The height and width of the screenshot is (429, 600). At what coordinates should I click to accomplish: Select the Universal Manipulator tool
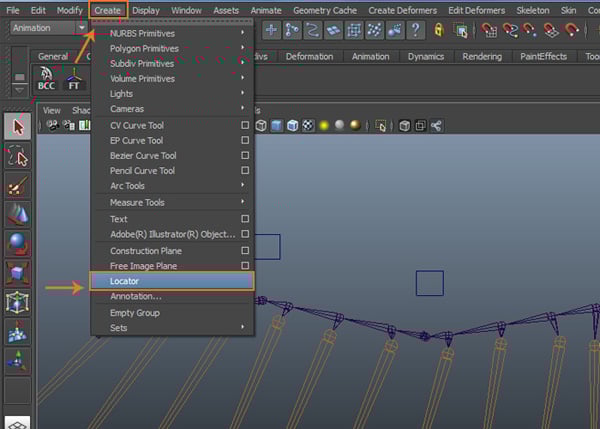tap(18, 303)
